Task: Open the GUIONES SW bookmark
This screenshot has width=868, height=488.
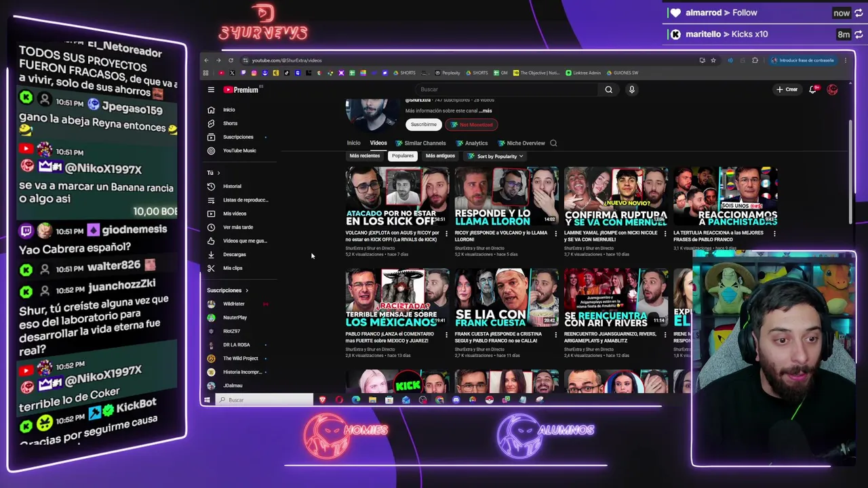Action: coord(623,73)
